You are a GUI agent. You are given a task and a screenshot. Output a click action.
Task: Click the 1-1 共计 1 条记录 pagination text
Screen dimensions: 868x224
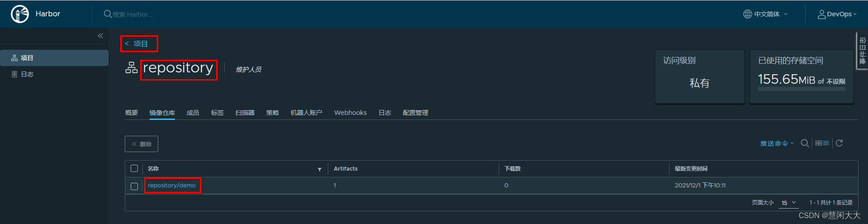click(x=831, y=203)
